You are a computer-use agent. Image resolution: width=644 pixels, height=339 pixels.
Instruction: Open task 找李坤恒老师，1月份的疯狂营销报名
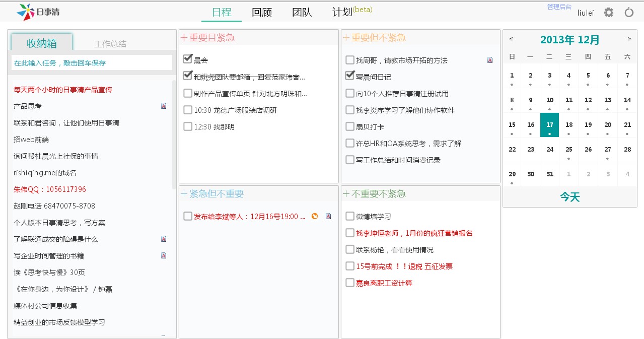click(414, 233)
